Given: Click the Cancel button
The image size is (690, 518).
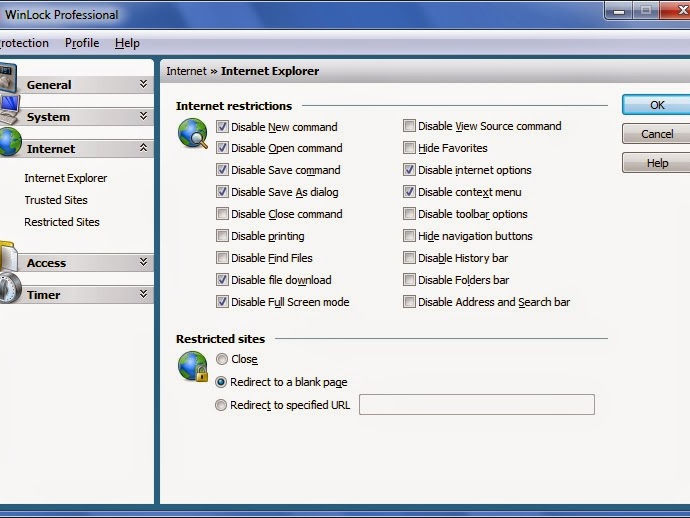Looking at the screenshot, I should [x=656, y=134].
